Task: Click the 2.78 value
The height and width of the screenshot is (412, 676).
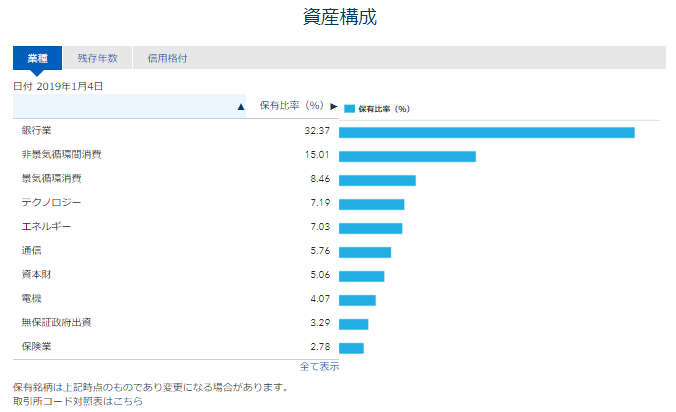Action: pyautogui.click(x=320, y=346)
